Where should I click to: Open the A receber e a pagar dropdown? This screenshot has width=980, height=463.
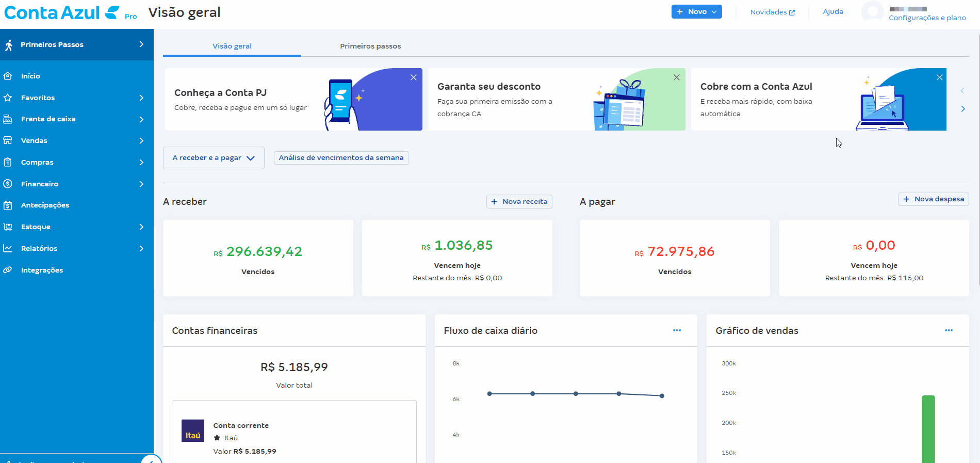214,158
